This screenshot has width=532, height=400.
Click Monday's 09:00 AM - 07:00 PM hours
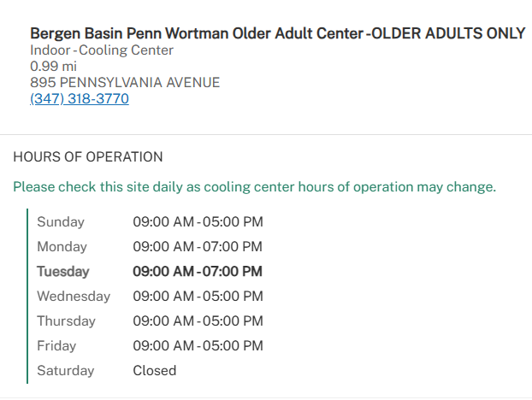tap(198, 247)
